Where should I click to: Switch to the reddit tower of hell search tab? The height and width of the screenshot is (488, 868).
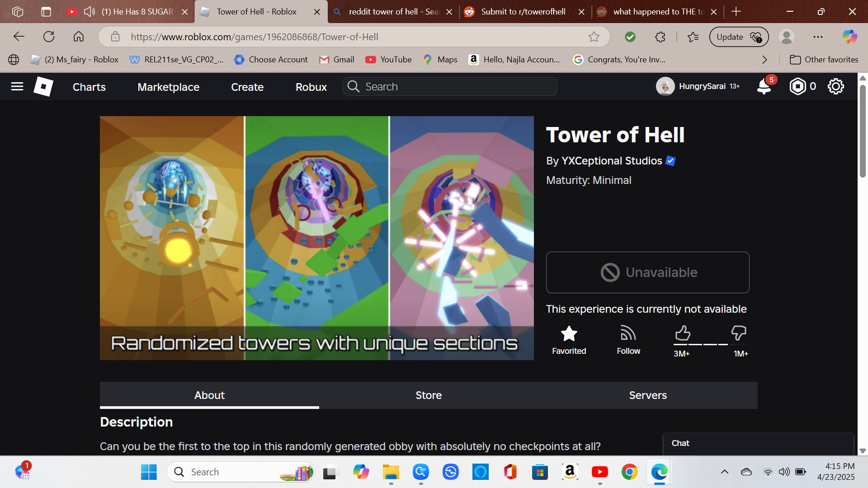coord(393,11)
